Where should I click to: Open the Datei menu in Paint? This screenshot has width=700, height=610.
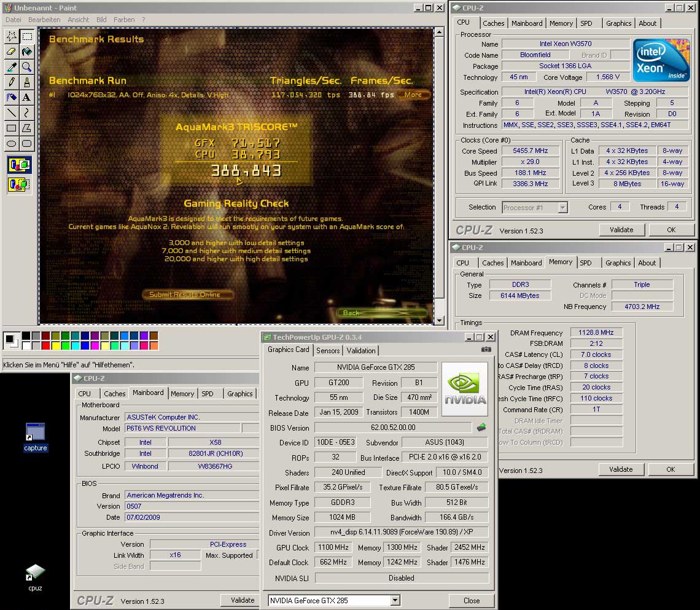(x=14, y=20)
